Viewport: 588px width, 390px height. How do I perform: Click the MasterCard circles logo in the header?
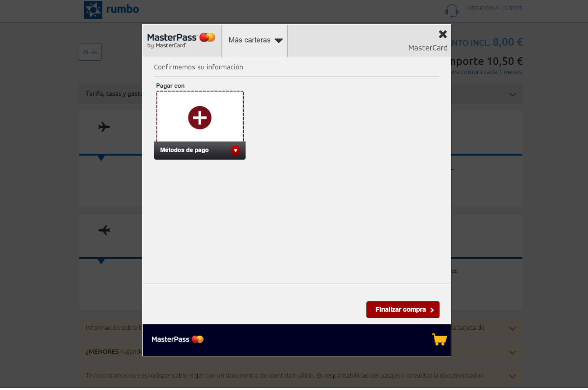point(207,37)
